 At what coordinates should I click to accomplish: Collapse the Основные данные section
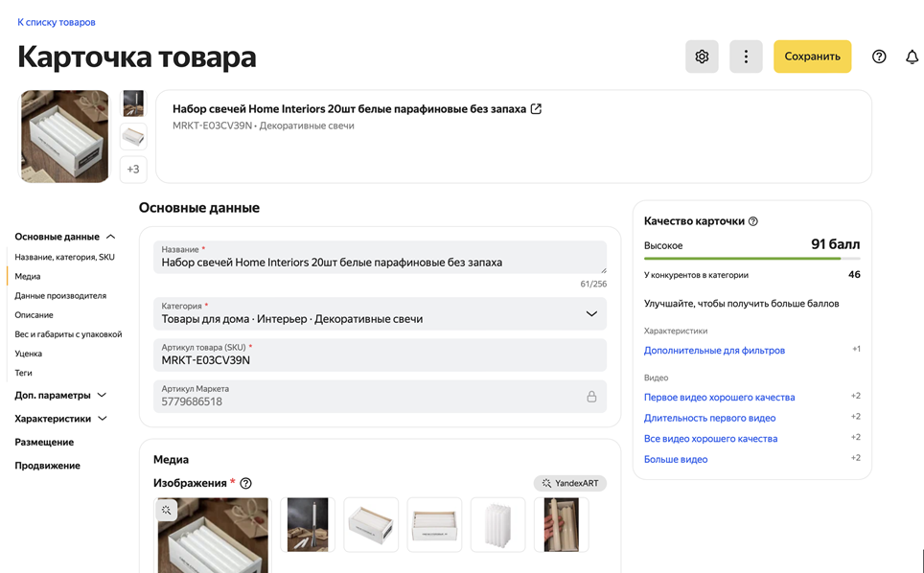tap(111, 237)
